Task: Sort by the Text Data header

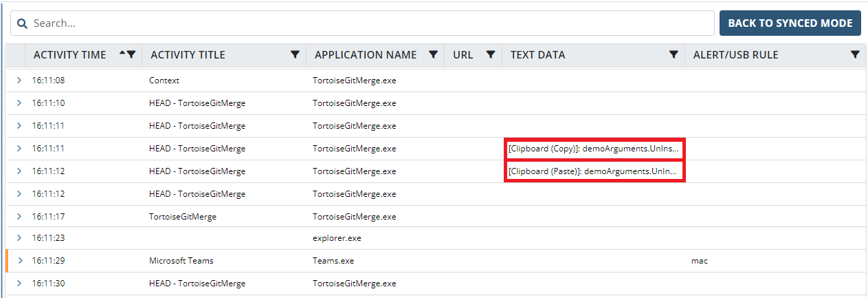Action: [x=537, y=55]
